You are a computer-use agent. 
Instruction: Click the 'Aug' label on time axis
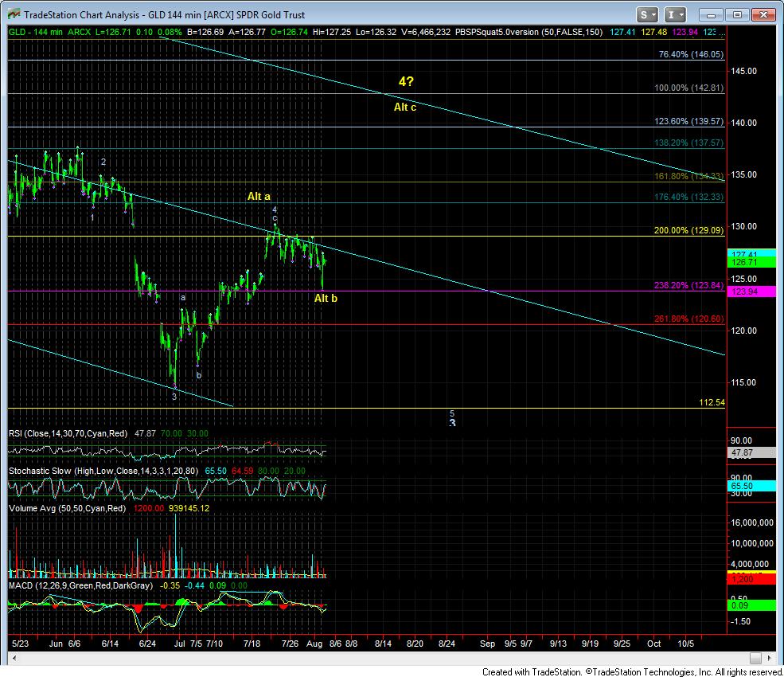[314, 644]
